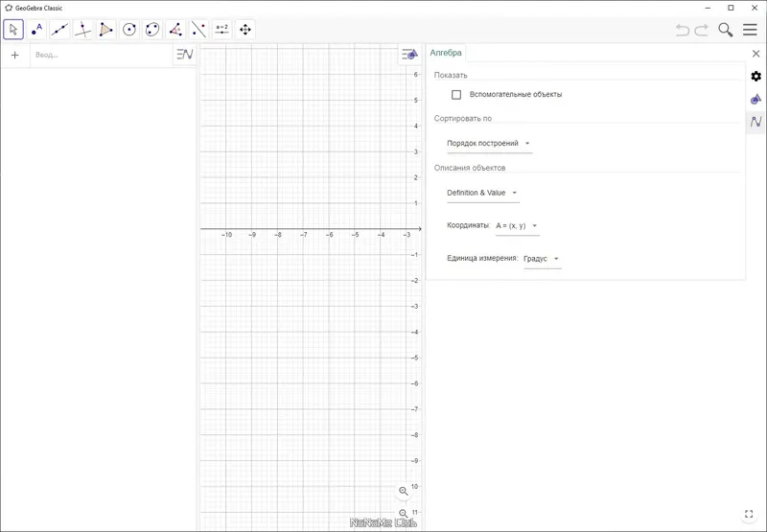The image size is (767, 532).
Task: Undo the last action
Action: pyautogui.click(x=683, y=30)
